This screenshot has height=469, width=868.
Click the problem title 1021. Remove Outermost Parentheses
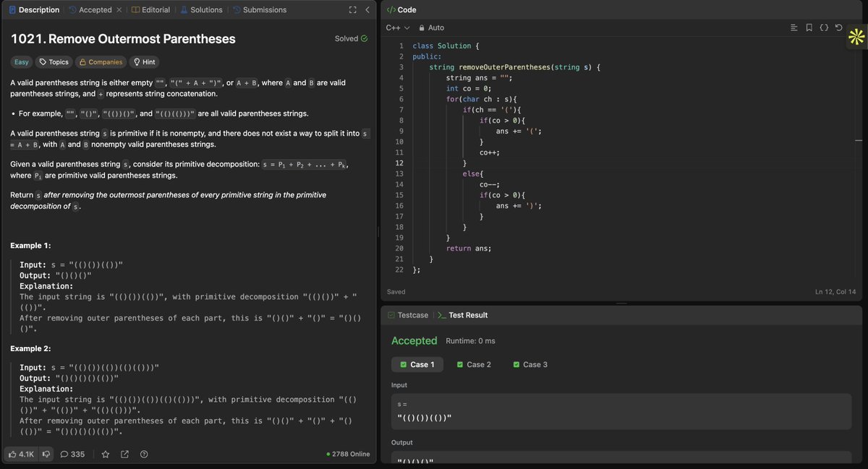click(123, 39)
